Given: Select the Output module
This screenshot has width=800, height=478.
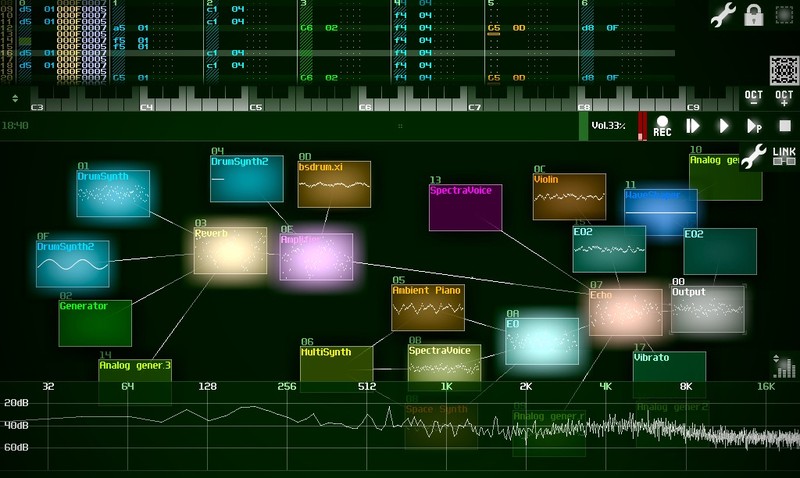Looking at the screenshot, I should point(707,310).
